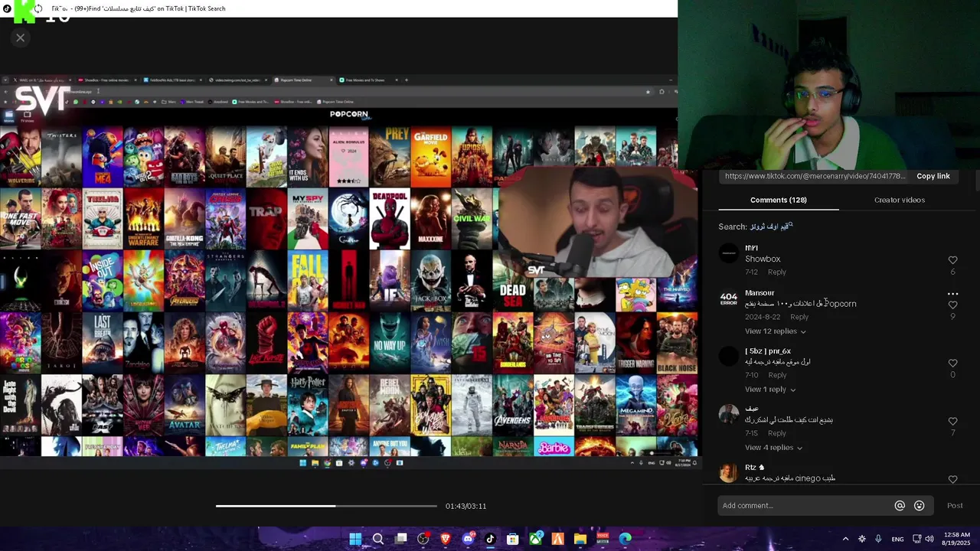
Task: Click the Showbox comment text
Action: point(763,259)
